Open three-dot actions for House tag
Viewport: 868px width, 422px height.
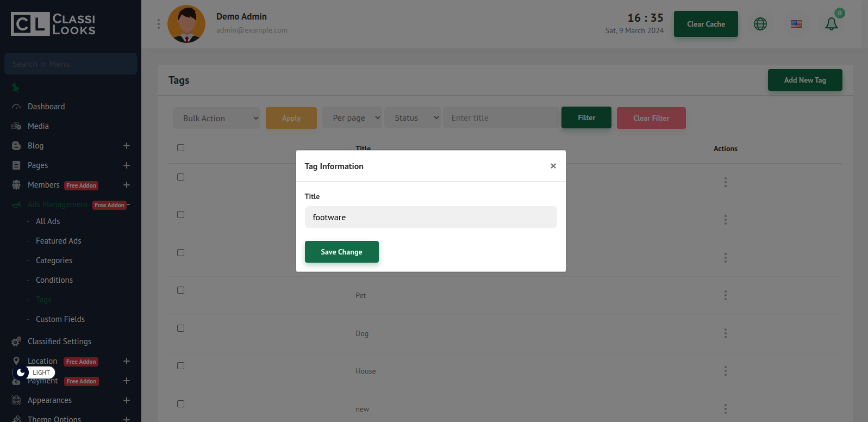pos(725,371)
